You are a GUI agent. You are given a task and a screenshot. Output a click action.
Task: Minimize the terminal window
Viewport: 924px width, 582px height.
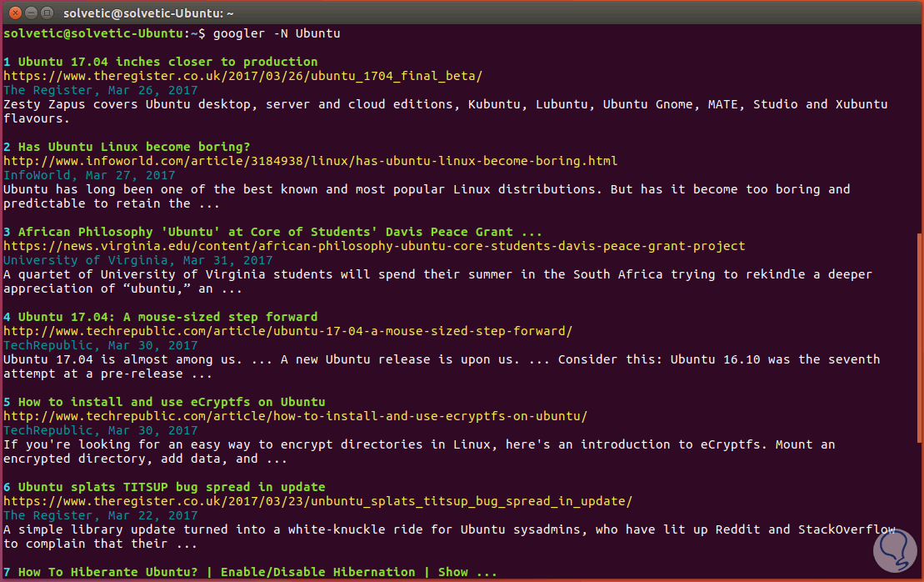pyautogui.click(x=32, y=13)
